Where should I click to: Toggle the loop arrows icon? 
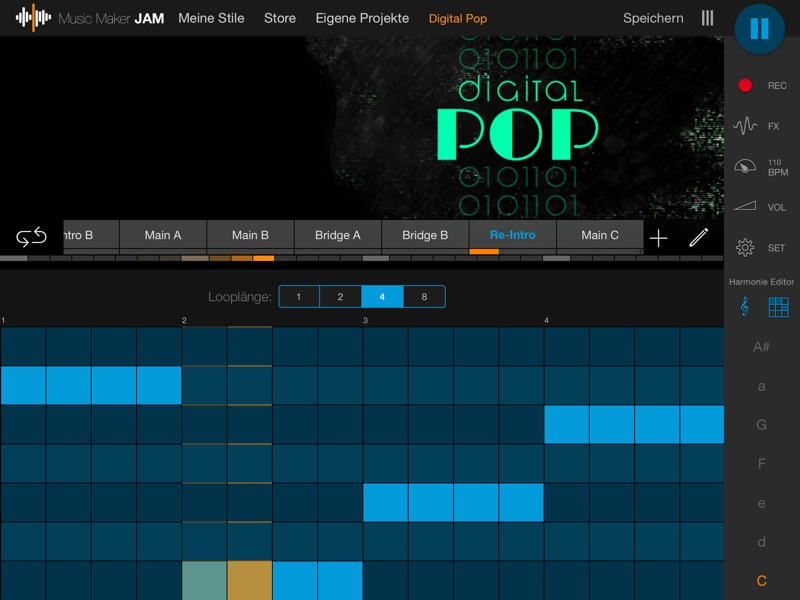point(31,237)
